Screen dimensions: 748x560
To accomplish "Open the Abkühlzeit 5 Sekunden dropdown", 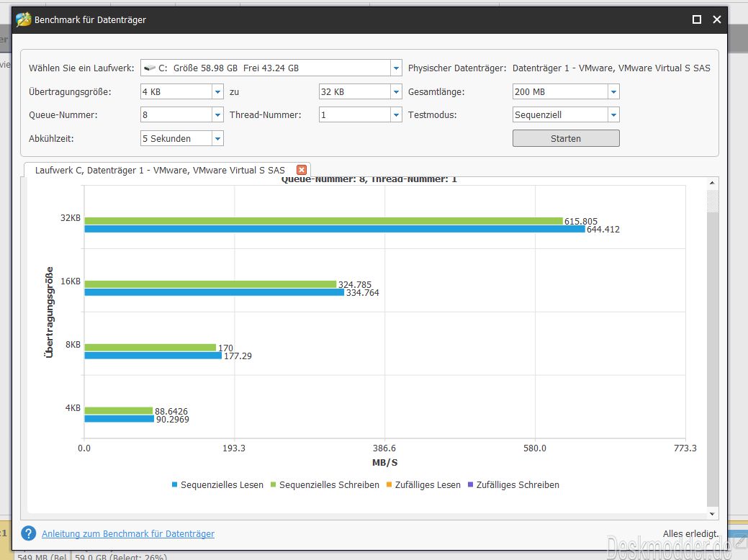I will coord(217,138).
